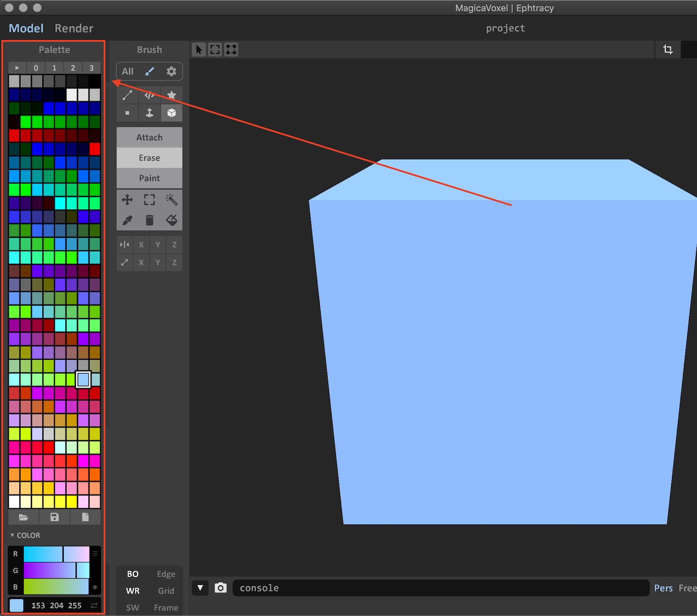Click the round dot icon beside B slider
The width and height of the screenshot is (697, 616).
click(x=95, y=587)
